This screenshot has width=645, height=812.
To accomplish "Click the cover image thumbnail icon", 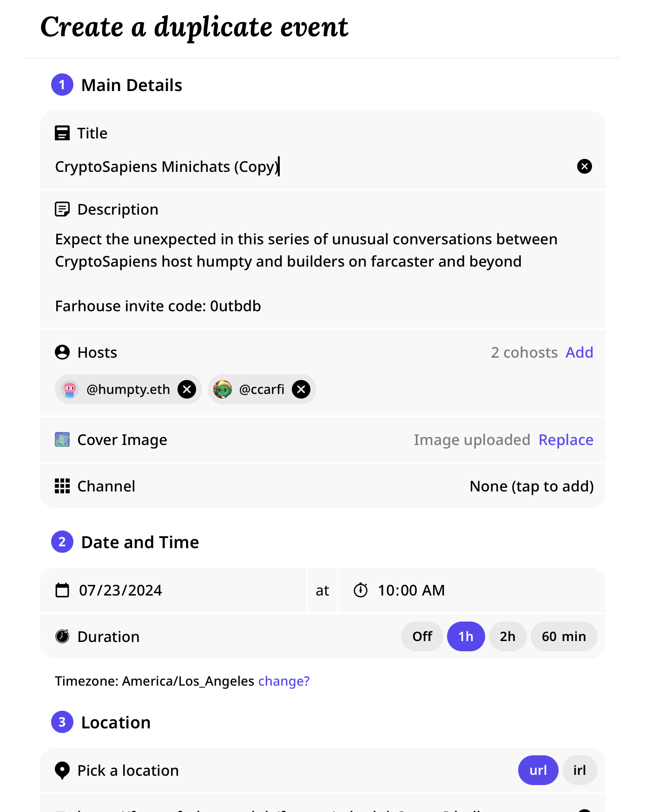I will point(62,439).
